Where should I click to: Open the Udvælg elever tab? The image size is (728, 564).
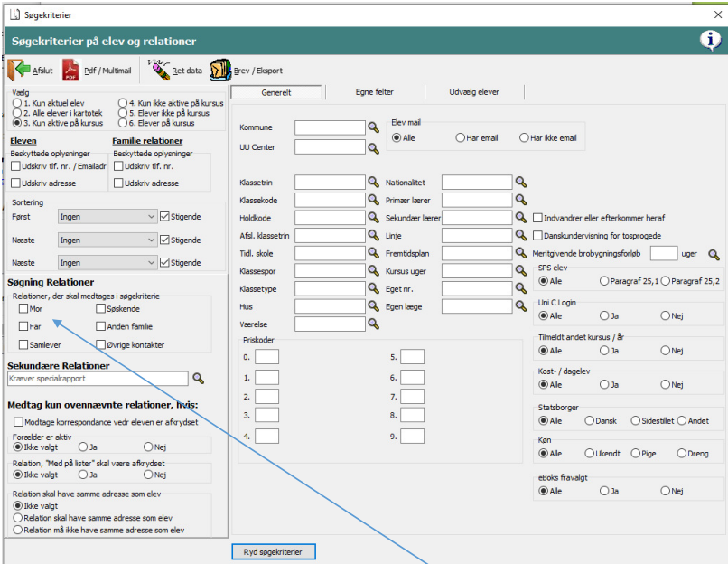pos(474,92)
